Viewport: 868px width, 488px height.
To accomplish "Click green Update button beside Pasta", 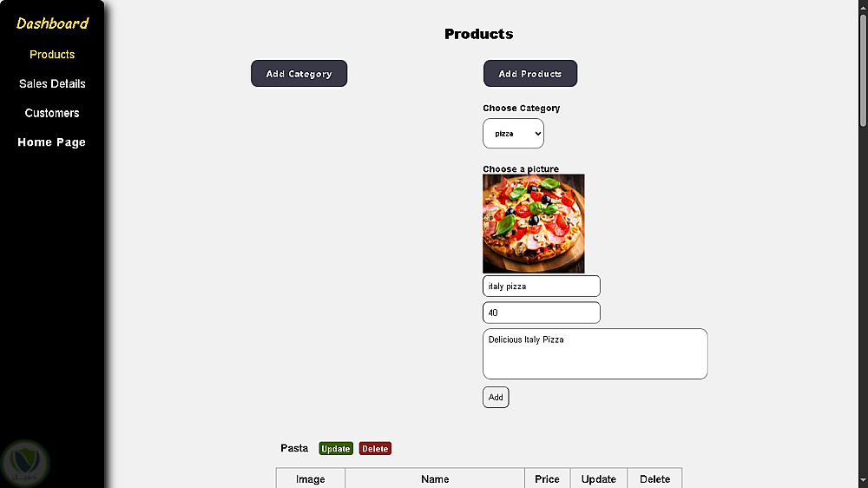I will click(335, 449).
